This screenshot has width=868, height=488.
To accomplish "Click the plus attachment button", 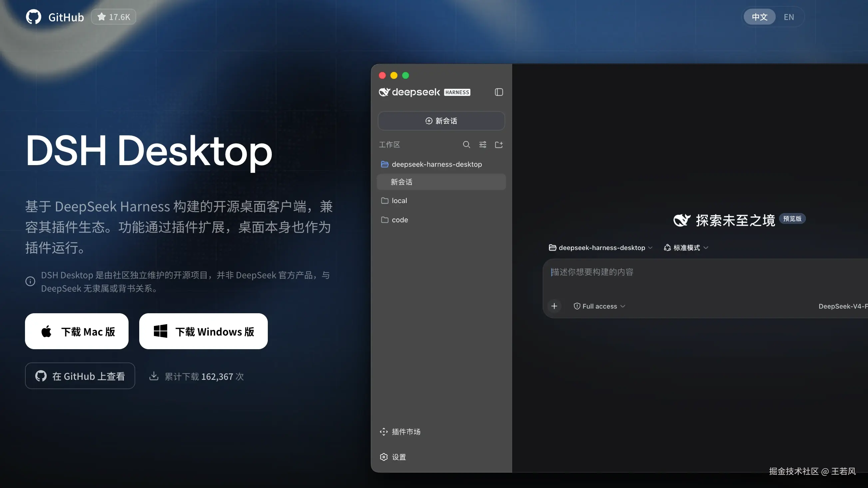I will [554, 306].
